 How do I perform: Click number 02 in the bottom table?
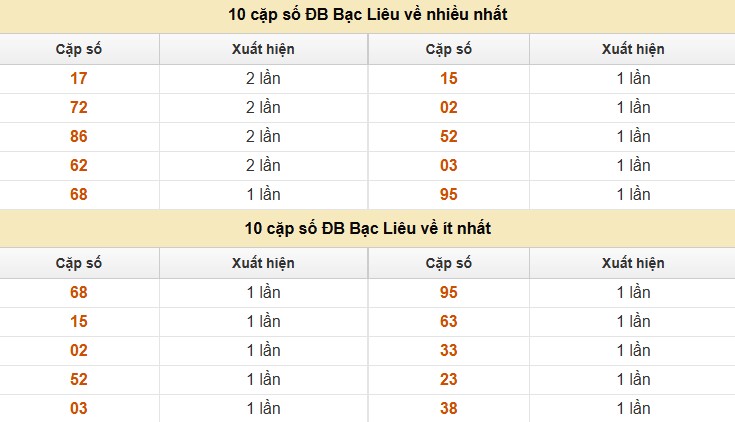click(x=79, y=350)
